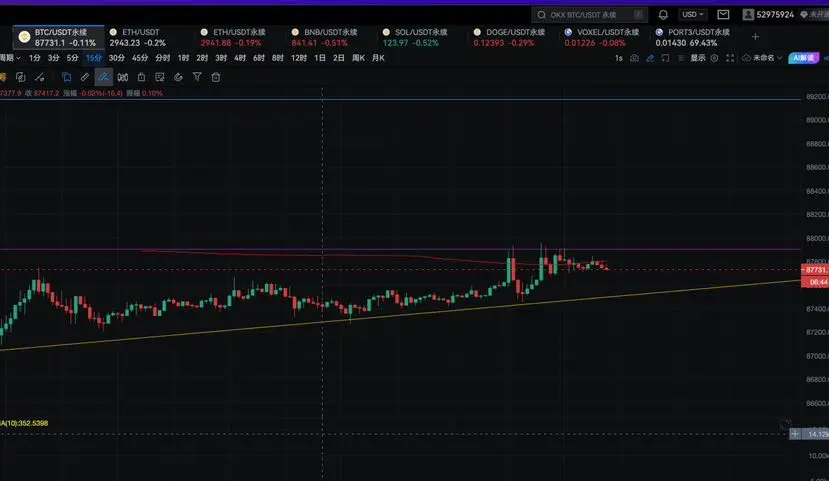Screen dimensions: 829x481
Task: Click the AI解读 button
Action: pos(804,58)
